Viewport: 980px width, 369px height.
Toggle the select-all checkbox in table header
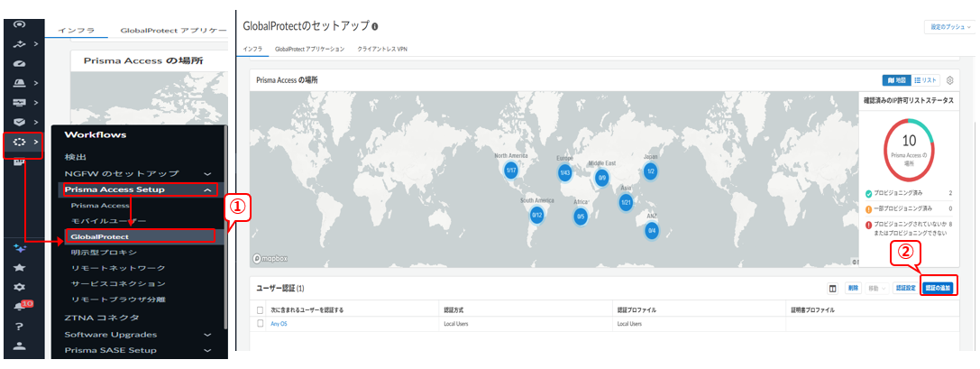pyautogui.click(x=261, y=309)
